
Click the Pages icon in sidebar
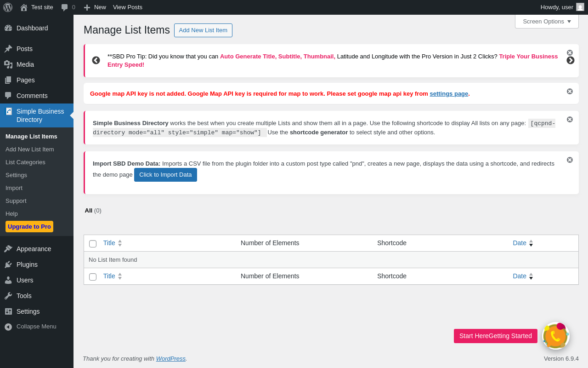point(8,80)
